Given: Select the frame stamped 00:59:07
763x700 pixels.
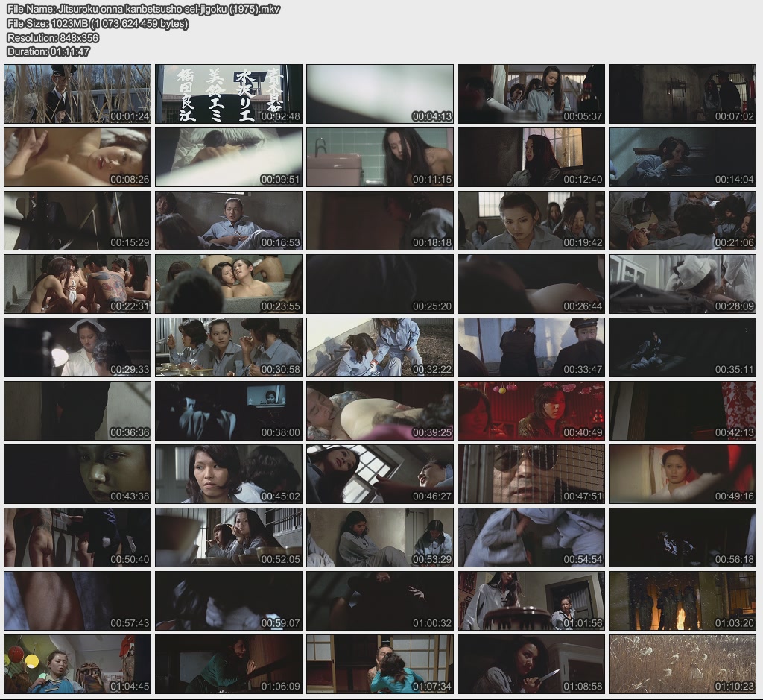Looking at the screenshot, I should tap(229, 601).
